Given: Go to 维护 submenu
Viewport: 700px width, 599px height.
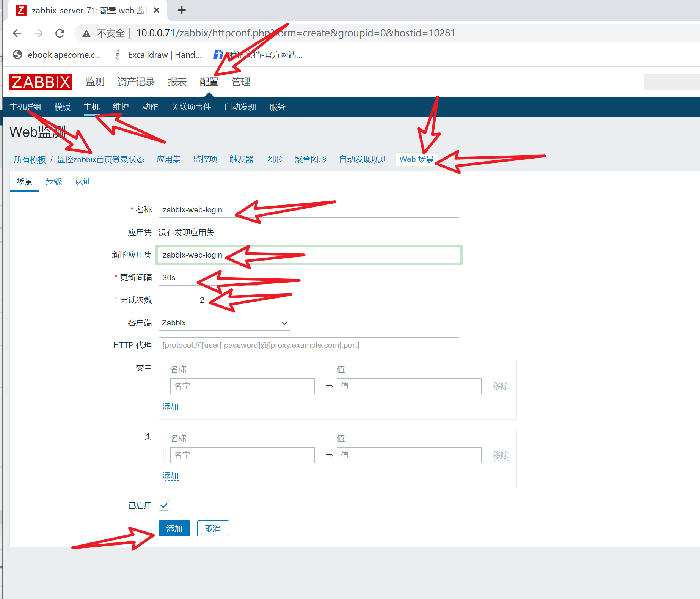Looking at the screenshot, I should coord(121,107).
